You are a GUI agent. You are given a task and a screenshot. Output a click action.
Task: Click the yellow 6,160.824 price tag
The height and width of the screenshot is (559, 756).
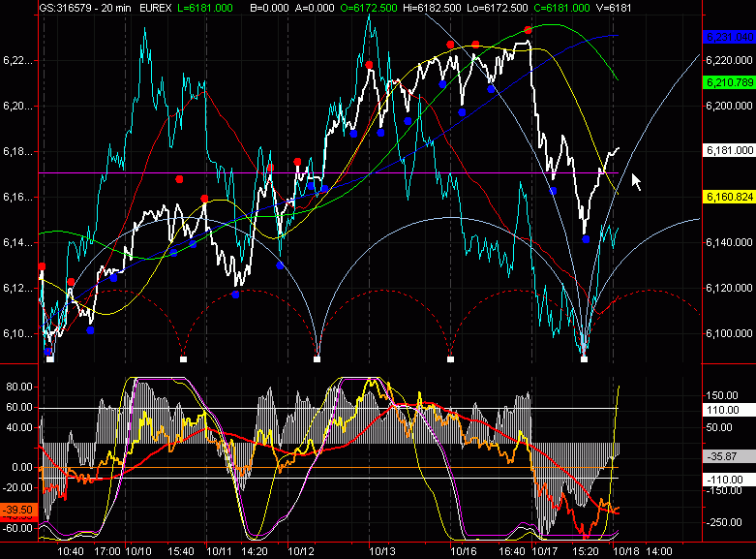[x=729, y=197]
